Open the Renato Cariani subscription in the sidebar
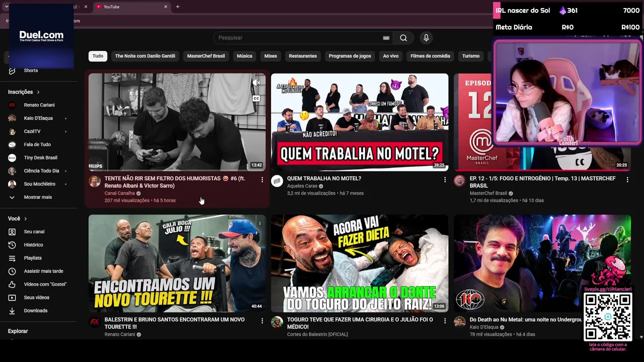 tap(38, 105)
